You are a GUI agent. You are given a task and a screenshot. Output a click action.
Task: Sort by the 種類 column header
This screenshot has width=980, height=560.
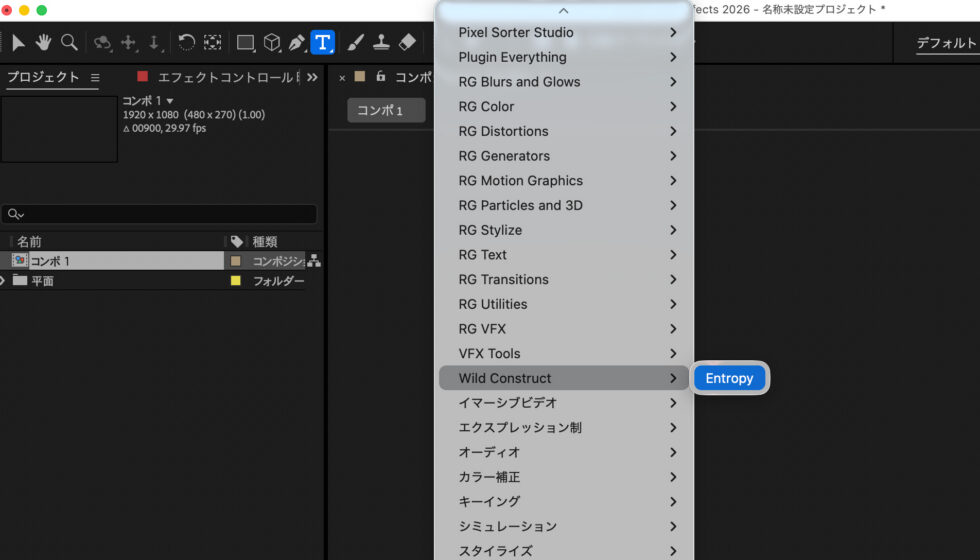pos(265,241)
